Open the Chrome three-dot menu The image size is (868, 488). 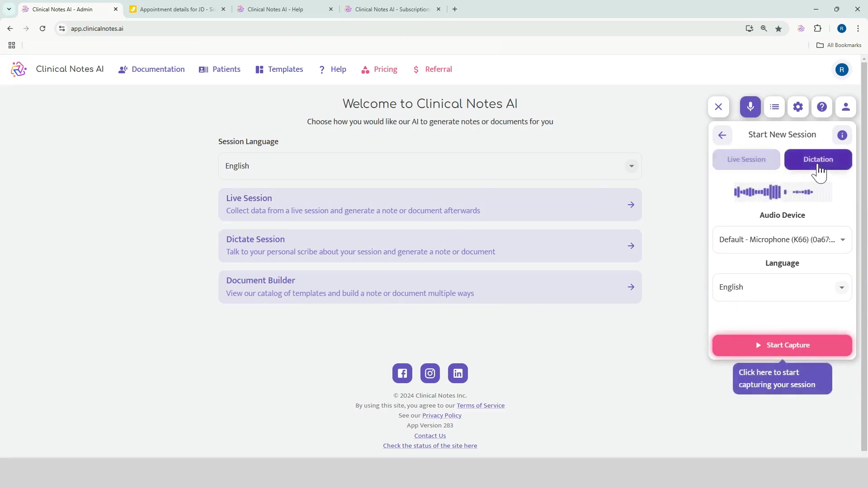[858, 28]
